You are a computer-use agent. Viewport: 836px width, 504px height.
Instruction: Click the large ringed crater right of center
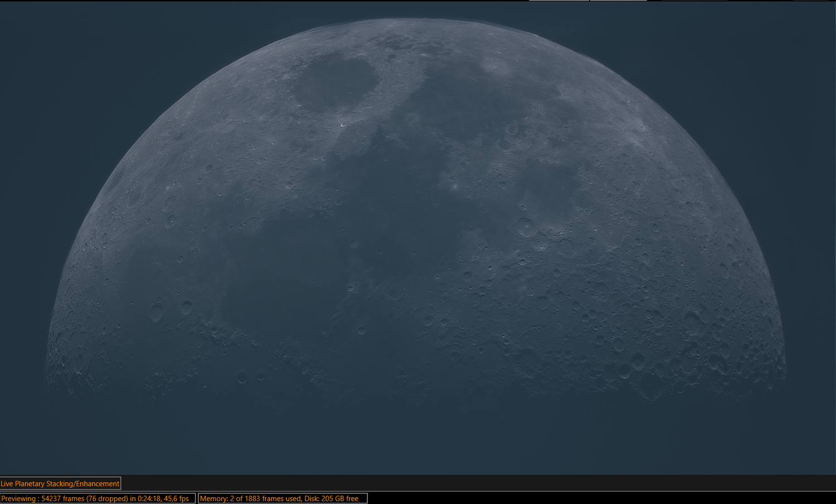coord(526,227)
